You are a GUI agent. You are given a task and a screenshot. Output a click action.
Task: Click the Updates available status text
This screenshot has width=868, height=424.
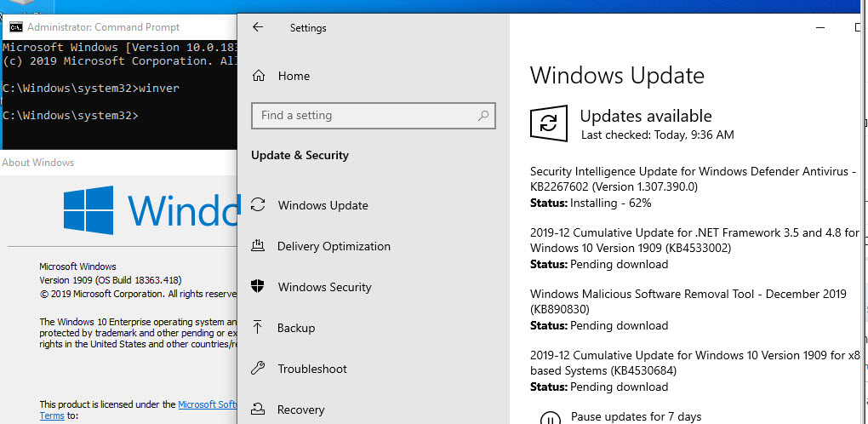pos(645,116)
